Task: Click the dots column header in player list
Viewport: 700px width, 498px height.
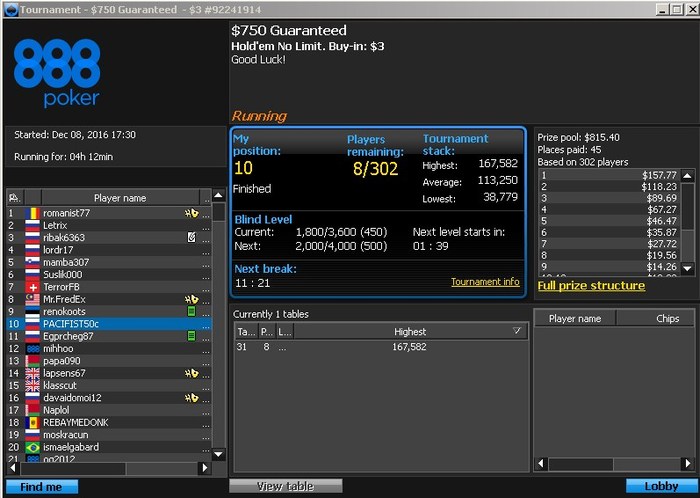Action: click(x=205, y=198)
